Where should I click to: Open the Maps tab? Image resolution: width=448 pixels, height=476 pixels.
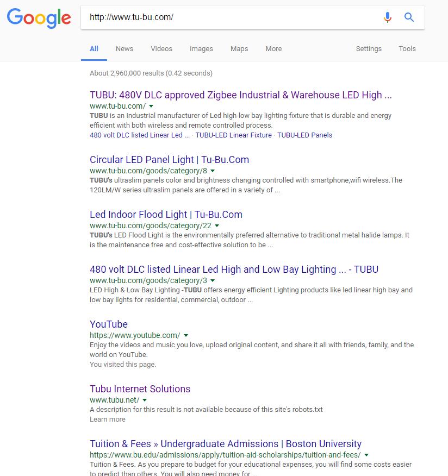[239, 48]
